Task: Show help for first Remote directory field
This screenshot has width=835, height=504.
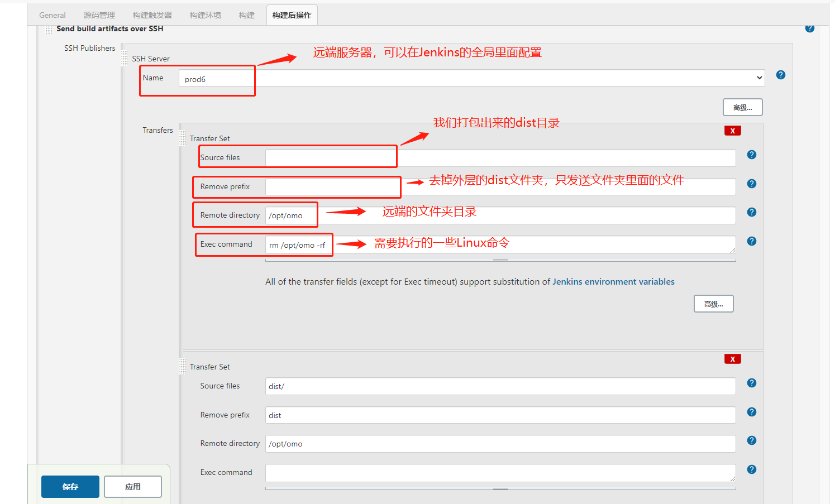Action: (x=752, y=212)
